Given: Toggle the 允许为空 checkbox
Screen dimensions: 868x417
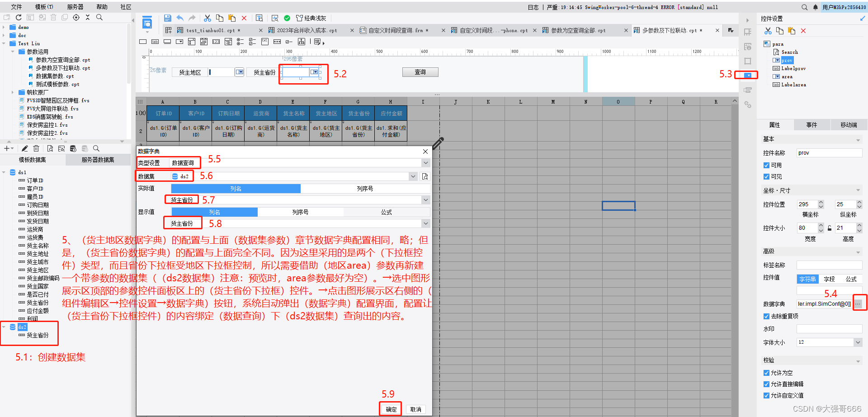Looking at the screenshot, I should 766,373.
